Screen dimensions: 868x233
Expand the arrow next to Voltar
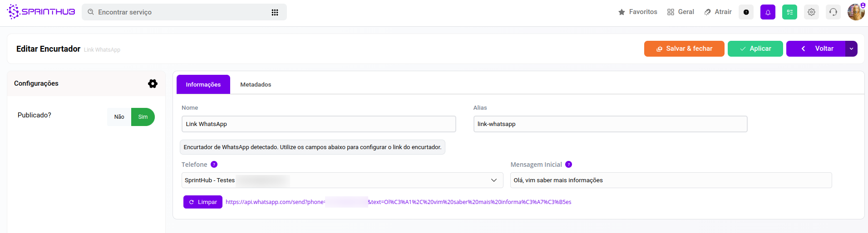851,49
